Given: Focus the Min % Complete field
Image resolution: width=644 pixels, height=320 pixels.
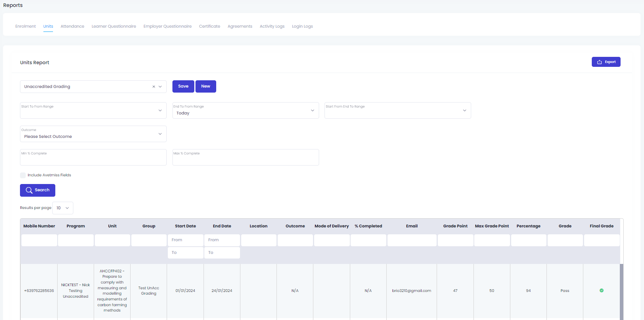Looking at the screenshot, I should point(93,157).
